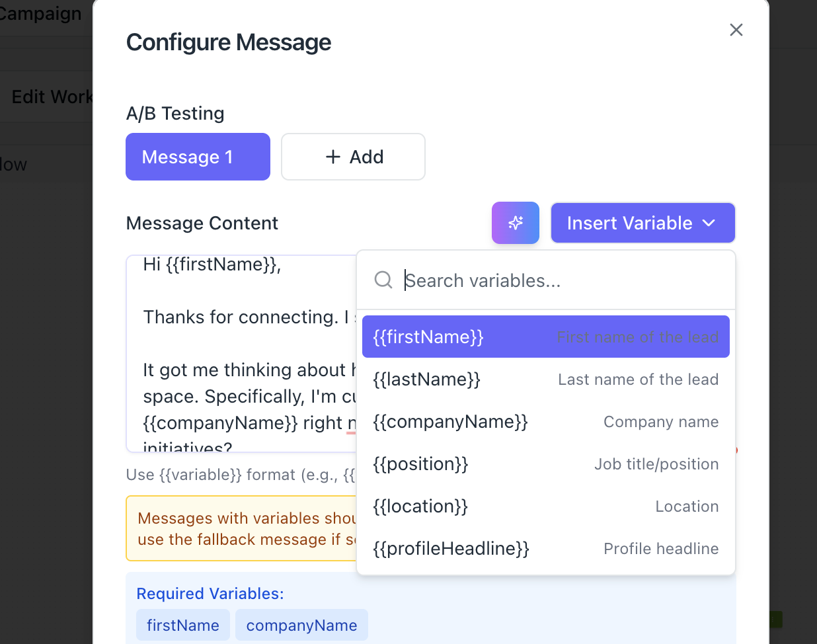Close the Configure Message dialog
Screen dimensions: 817x644
click(736, 30)
